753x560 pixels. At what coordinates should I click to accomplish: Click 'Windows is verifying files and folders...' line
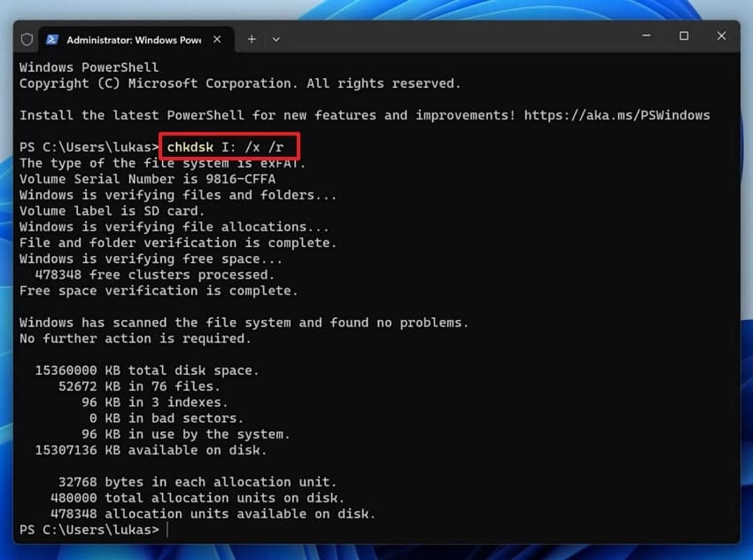pyautogui.click(x=178, y=195)
